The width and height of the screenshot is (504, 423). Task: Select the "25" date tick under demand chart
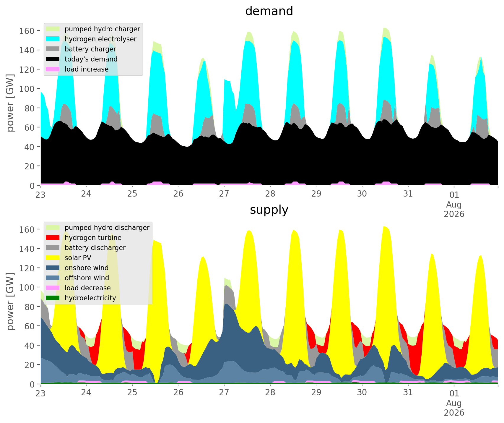(x=132, y=194)
